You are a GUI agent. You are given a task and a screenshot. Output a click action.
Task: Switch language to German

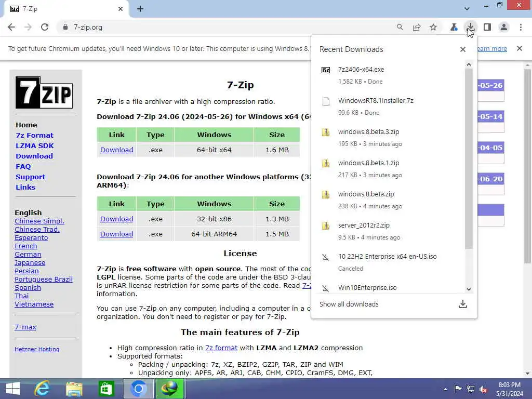pyautogui.click(x=28, y=255)
